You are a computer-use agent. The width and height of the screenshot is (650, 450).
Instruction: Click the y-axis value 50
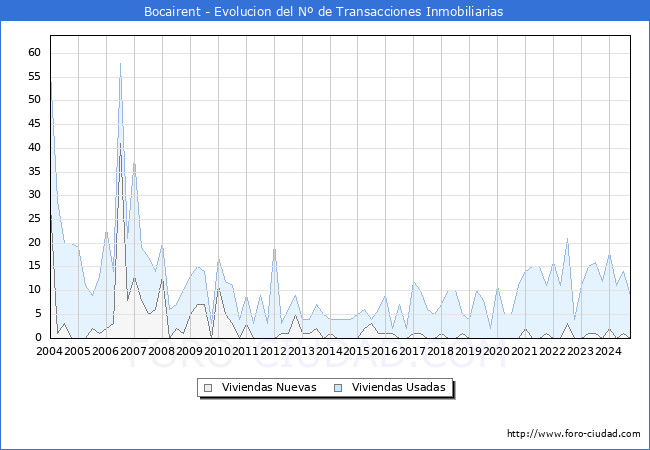(x=34, y=99)
